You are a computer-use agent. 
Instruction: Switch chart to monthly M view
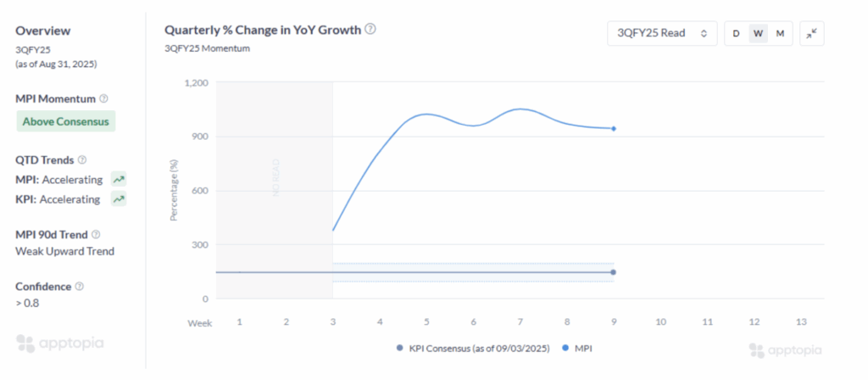click(x=780, y=33)
